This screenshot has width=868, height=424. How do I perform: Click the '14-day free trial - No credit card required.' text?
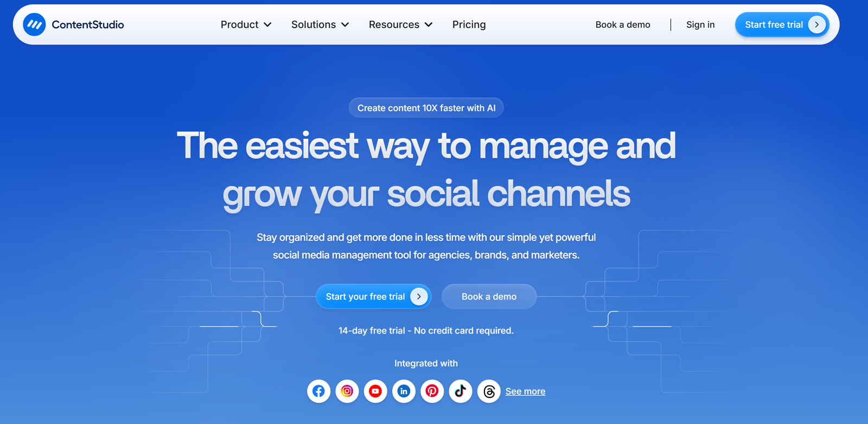pyautogui.click(x=426, y=330)
